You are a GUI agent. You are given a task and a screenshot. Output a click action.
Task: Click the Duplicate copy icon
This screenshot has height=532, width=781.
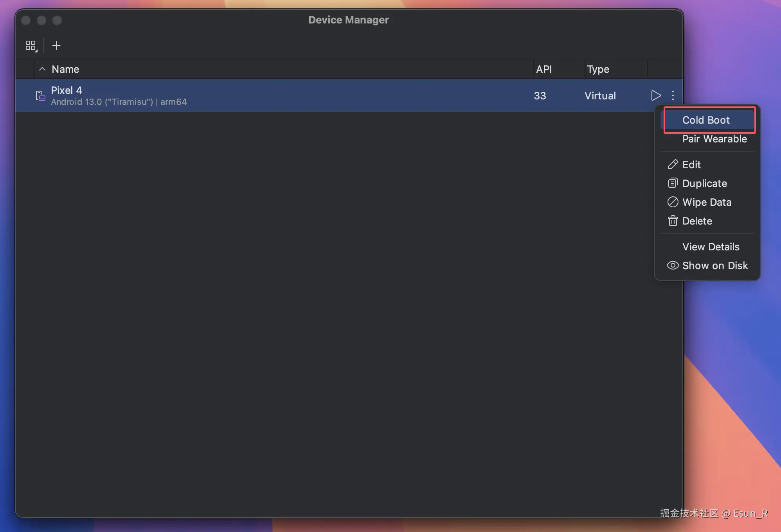pyautogui.click(x=673, y=183)
